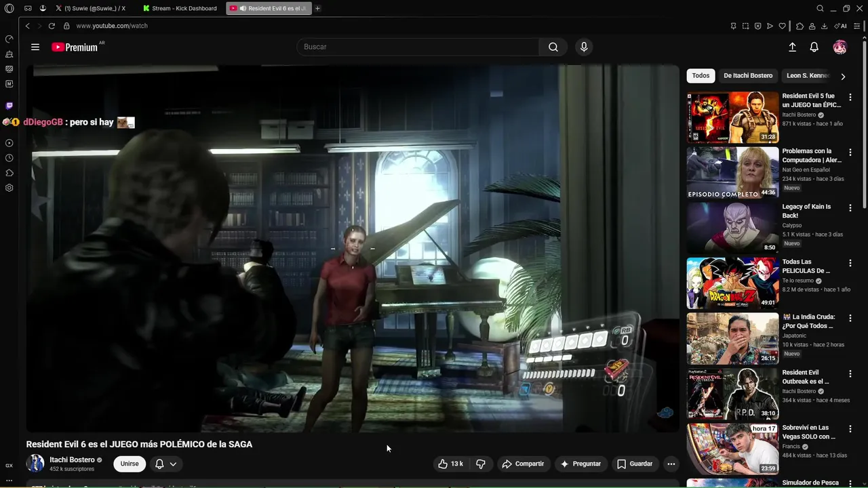Image resolution: width=868 pixels, height=488 pixels.
Task: Open Itachi Bostero channel name link
Action: coord(72,460)
